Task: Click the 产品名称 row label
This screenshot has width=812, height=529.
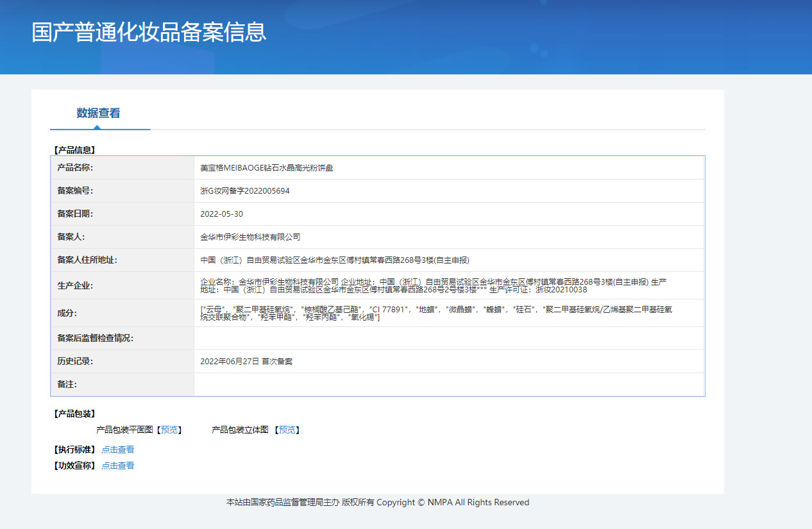Action: click(x=76, y=168)
